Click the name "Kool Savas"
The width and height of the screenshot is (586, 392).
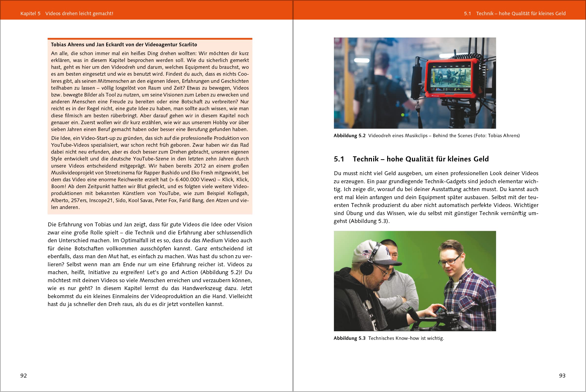tap(140, 200)
